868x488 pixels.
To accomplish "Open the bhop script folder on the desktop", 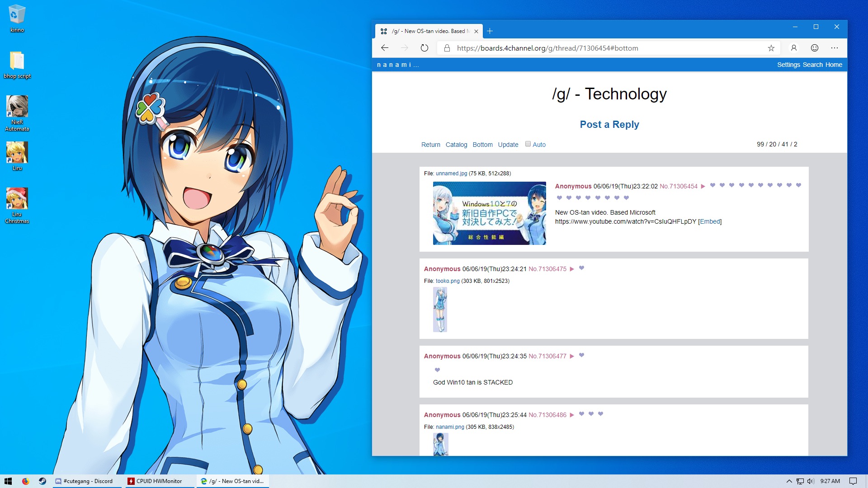I will [x=17, y=65].
